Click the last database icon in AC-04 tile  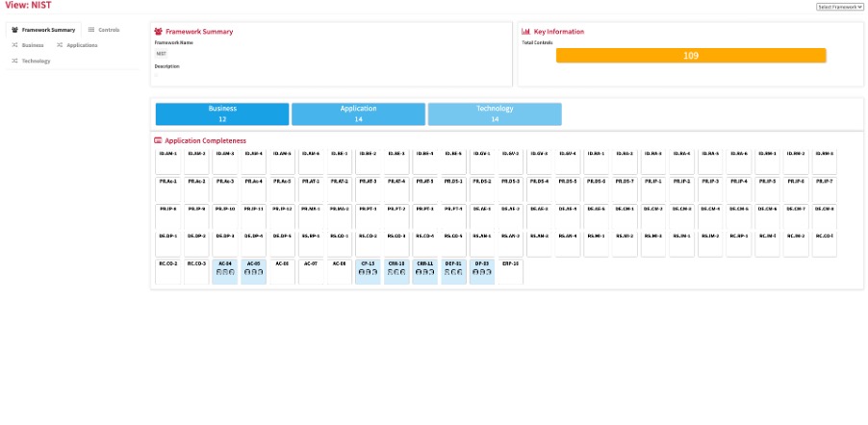pyautogui.click(x=231, y=272)
